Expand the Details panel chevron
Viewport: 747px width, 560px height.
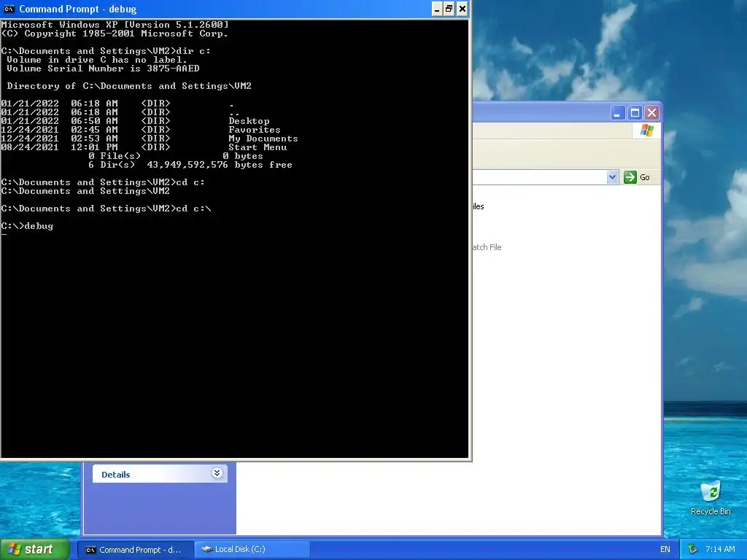[x=217, y=472]
